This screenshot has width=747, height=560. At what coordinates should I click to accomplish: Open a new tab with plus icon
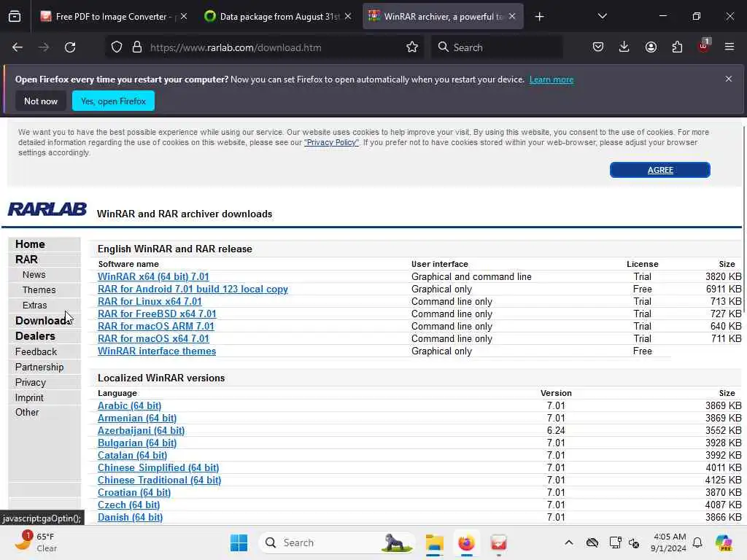coord(539,17)
